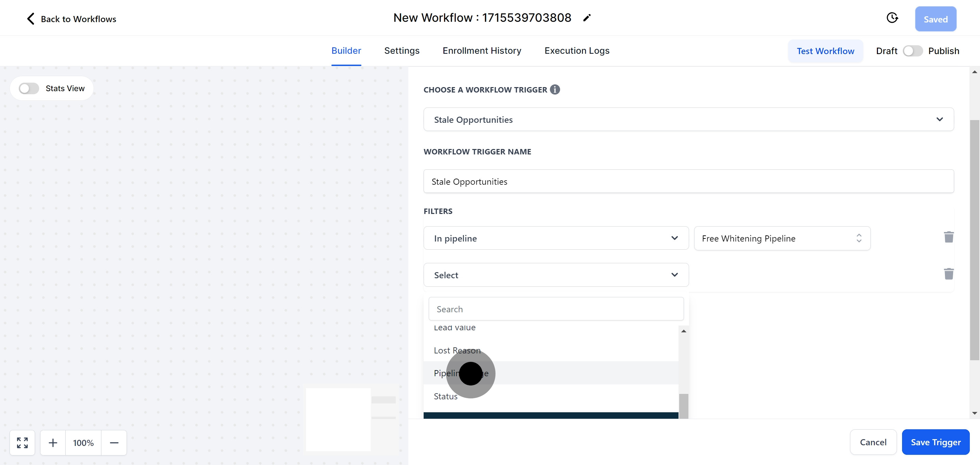Click the Save Trigger button
Image resolution: width=980 pixels, height=465 pixels.
935,442
